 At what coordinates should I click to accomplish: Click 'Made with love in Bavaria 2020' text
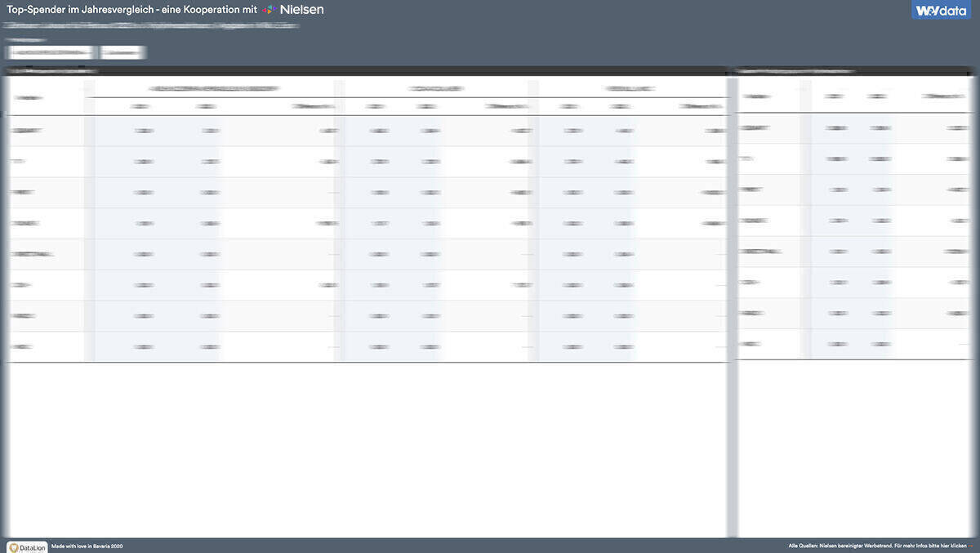pos(87,546)
